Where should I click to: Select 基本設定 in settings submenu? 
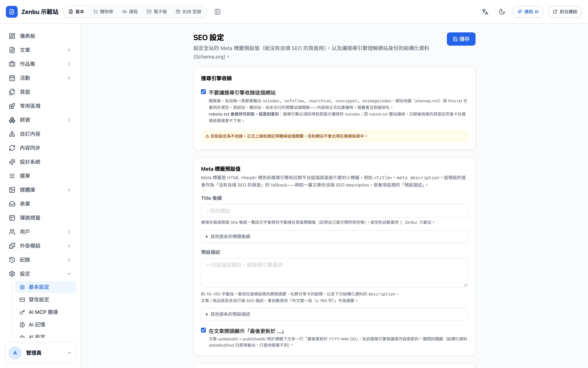click(45, 287)
